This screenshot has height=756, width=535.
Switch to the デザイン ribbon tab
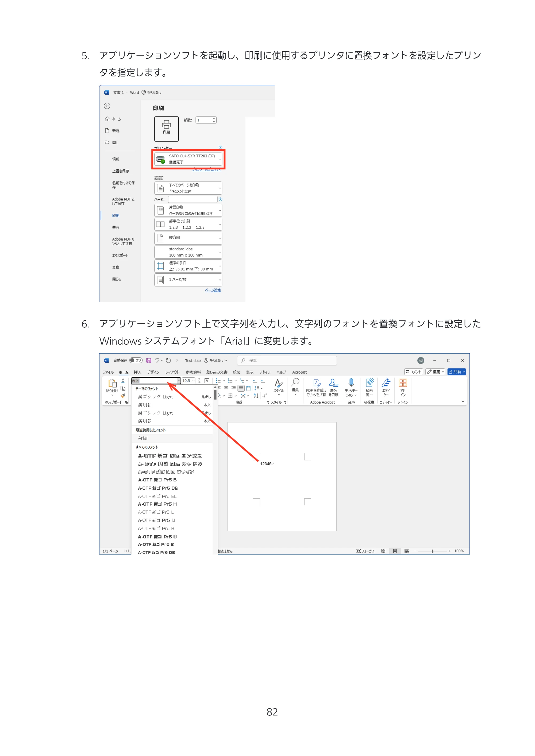153,372
